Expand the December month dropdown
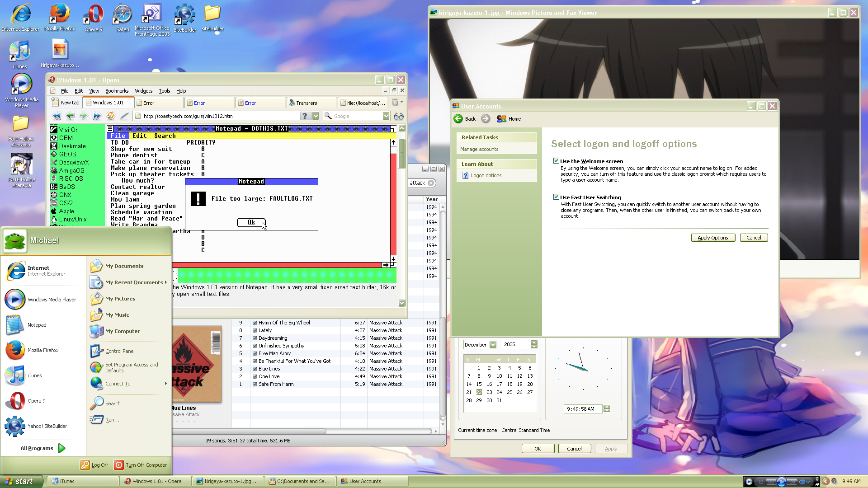 493,345
